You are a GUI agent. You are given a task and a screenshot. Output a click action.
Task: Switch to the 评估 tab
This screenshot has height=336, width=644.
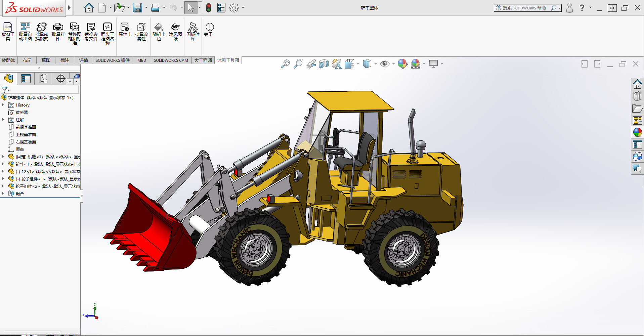(x=84, y=60)
